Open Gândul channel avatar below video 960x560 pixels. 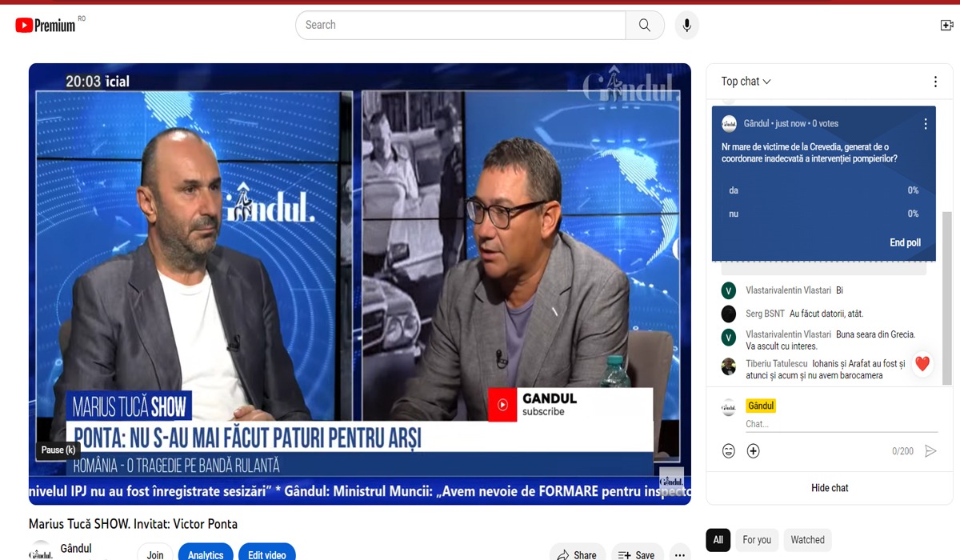point(41,552)
